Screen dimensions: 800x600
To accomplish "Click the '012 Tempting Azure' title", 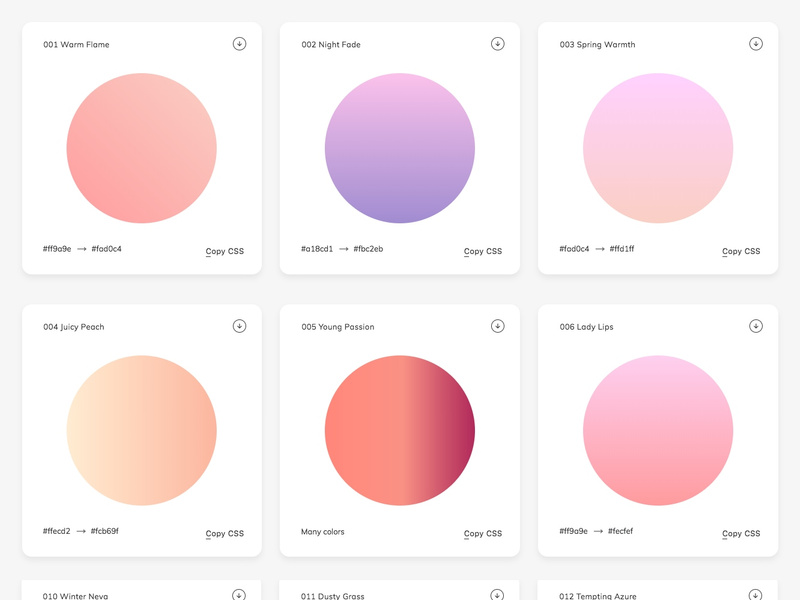I will [x=597, y=596].
